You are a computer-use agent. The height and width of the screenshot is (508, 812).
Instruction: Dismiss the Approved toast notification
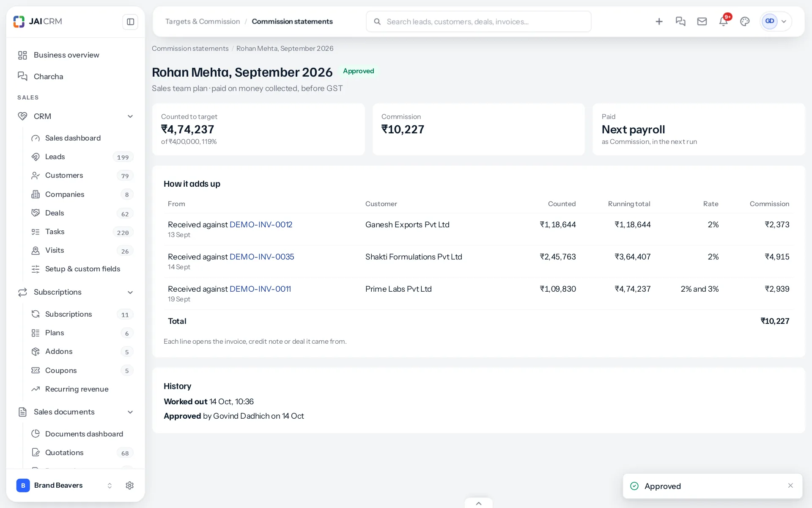790,486
